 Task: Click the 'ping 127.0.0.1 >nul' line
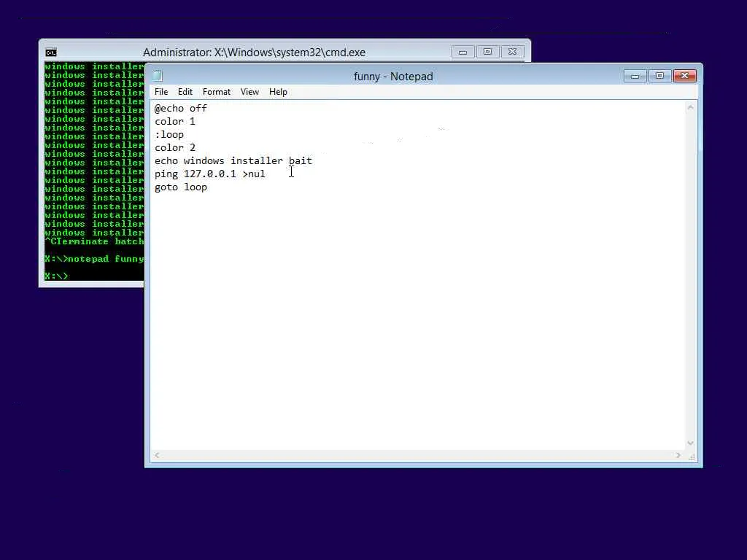click(210, 174)
